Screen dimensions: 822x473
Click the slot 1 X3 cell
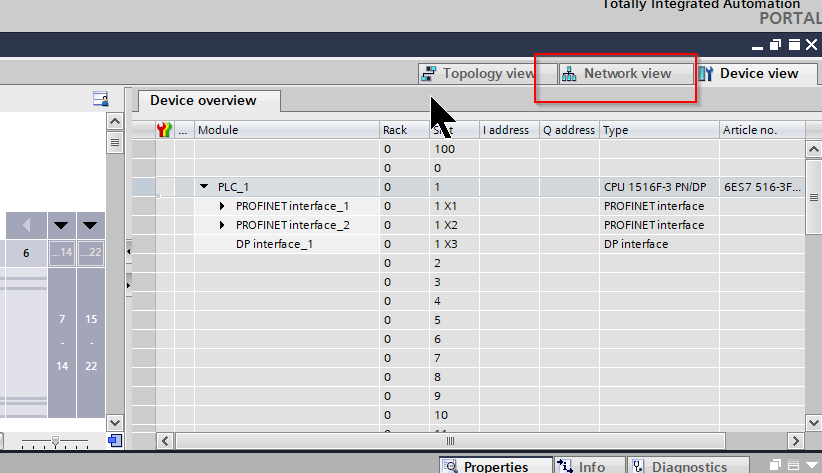click(x=454, y=244)
